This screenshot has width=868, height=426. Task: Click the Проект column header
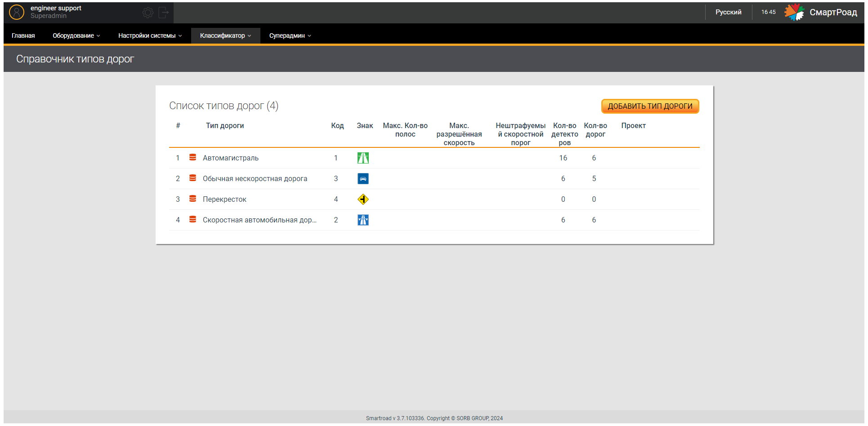pyautogui.click(x=634, y=126)
